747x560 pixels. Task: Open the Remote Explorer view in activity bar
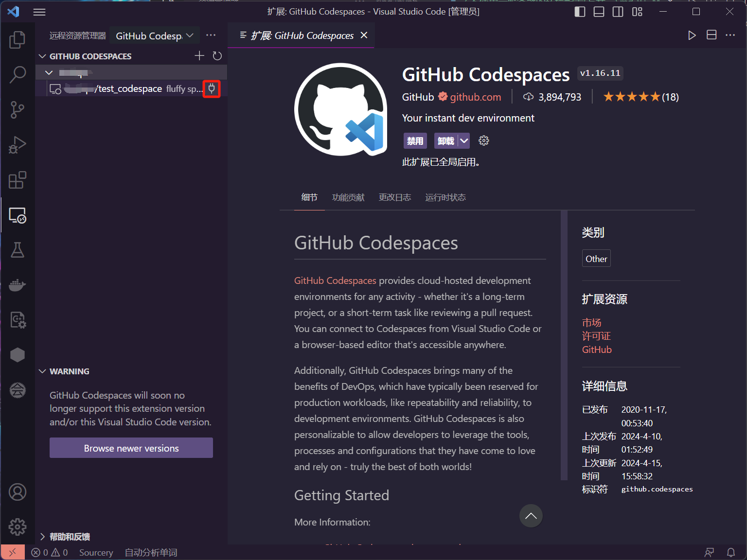pos(18,215)
